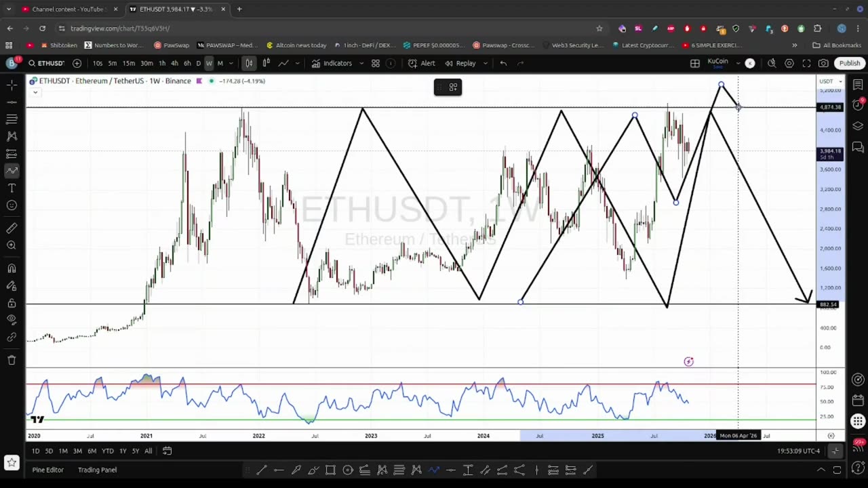Screen dimensions: 868x488
Task: Open favorites star at bottom left
Action: coord(12,464)
